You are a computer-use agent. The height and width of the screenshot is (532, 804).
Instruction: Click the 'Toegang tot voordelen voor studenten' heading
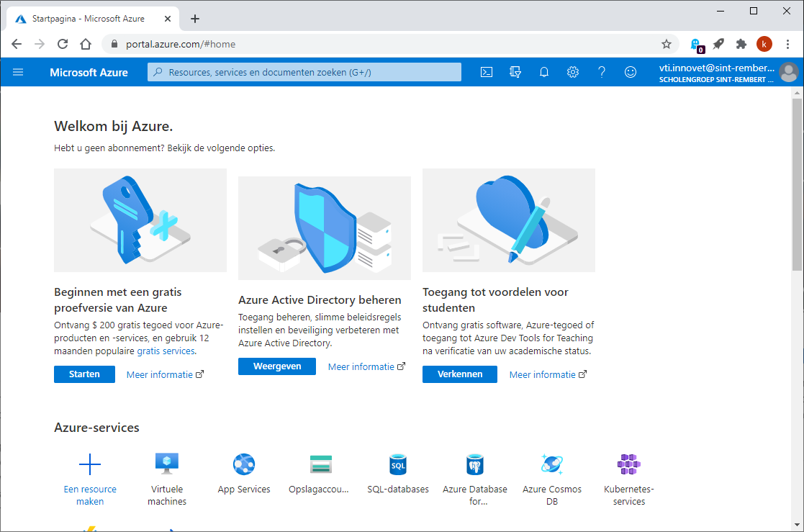495,299
